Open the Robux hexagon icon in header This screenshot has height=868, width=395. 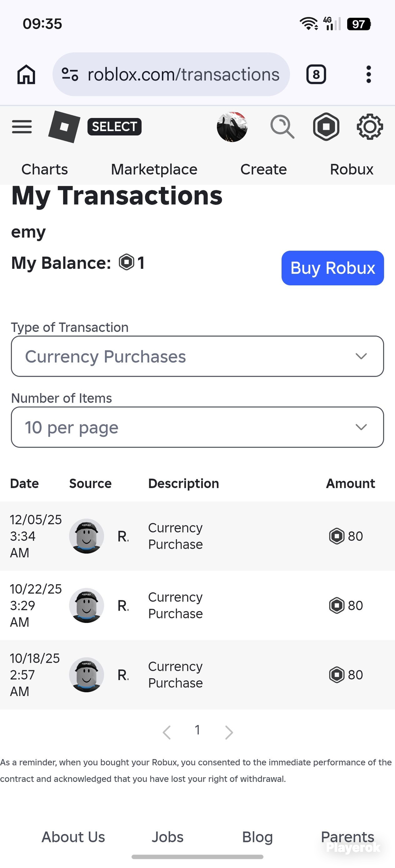(x=326, y=127)
